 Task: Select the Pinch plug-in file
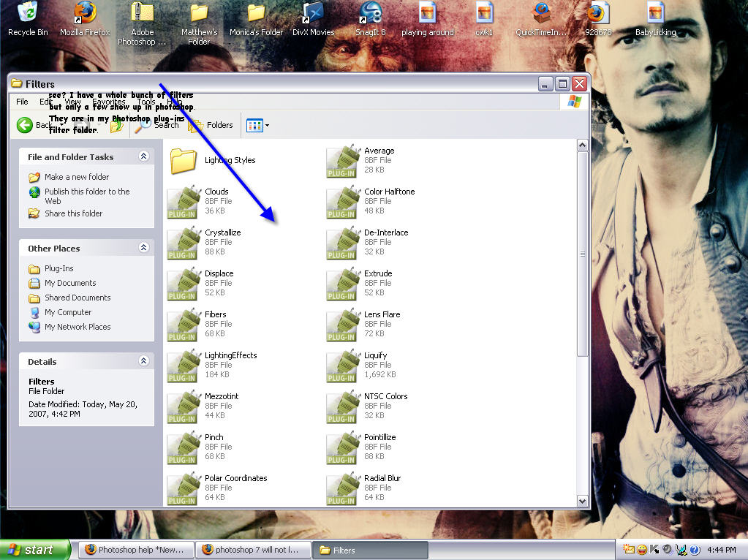tap(200, 447)
